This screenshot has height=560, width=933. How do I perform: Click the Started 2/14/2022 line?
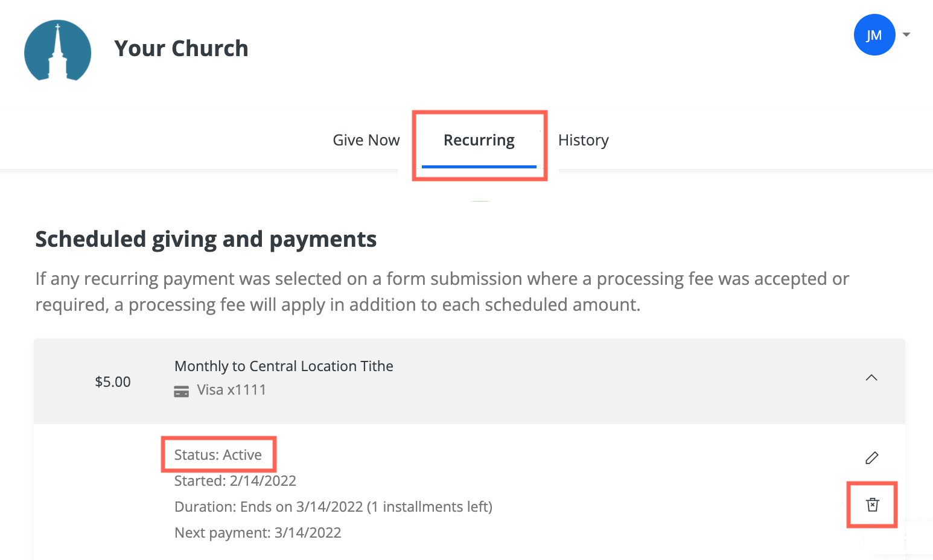point(235,481)
